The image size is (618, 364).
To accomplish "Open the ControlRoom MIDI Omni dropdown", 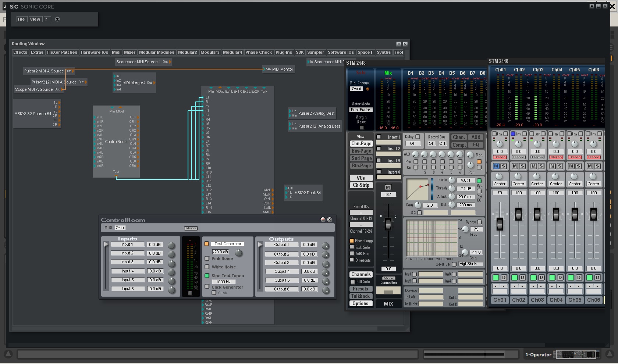I will (x=120, y=228).
